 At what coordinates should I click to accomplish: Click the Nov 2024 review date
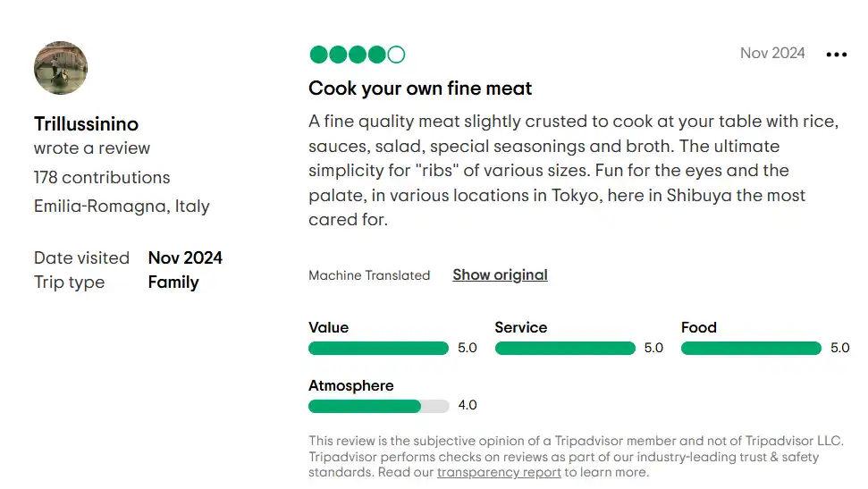pos(772,53)
